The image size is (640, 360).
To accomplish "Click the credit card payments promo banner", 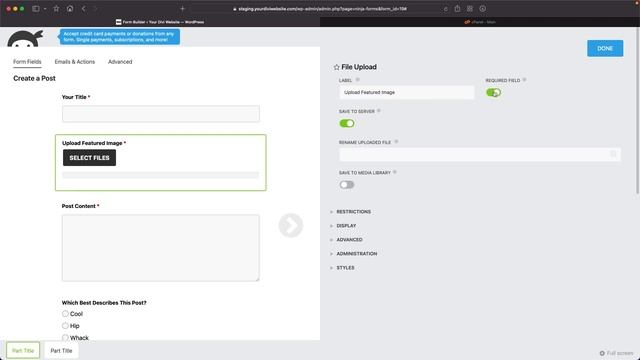I will (x=120, y=37).
